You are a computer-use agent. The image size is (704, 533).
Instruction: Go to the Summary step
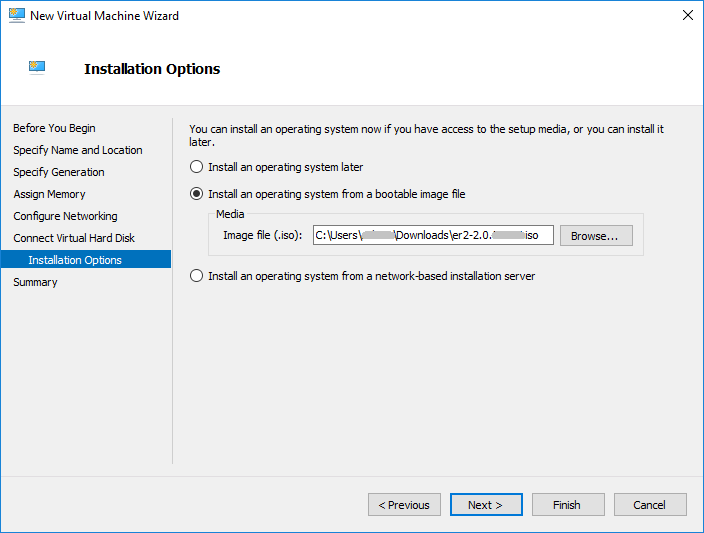pos(35,282)
